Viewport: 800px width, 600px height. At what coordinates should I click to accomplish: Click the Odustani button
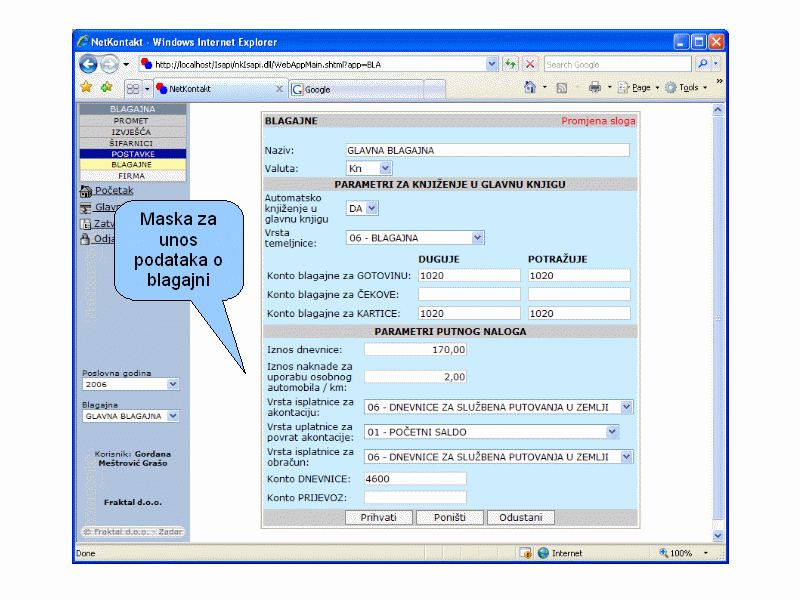(520, 517)
